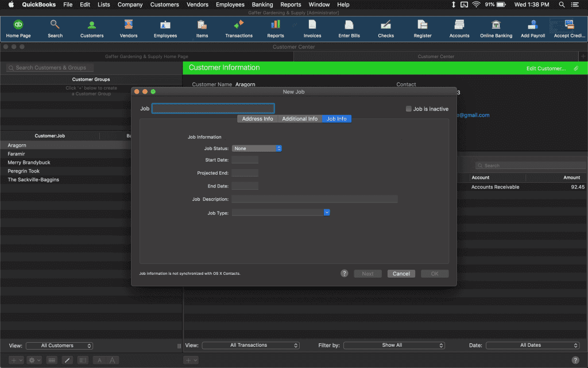Screen dimensions: 588x368
Task: Click the Start Date field
Action: pos(245,160)
